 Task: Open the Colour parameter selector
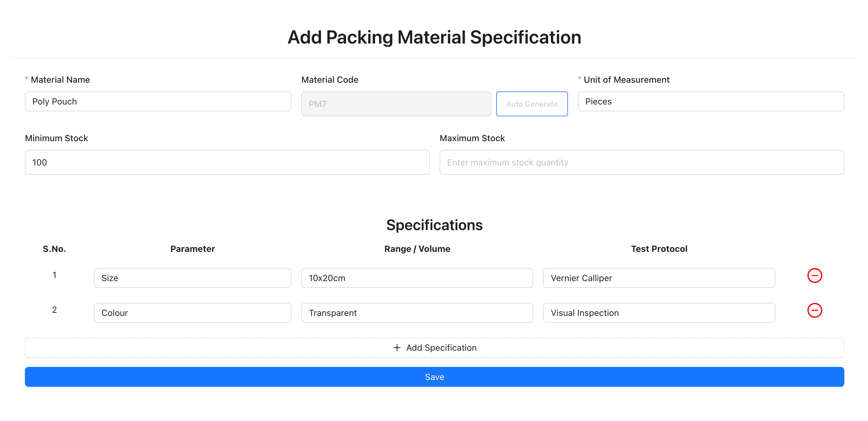click(152, 312)
